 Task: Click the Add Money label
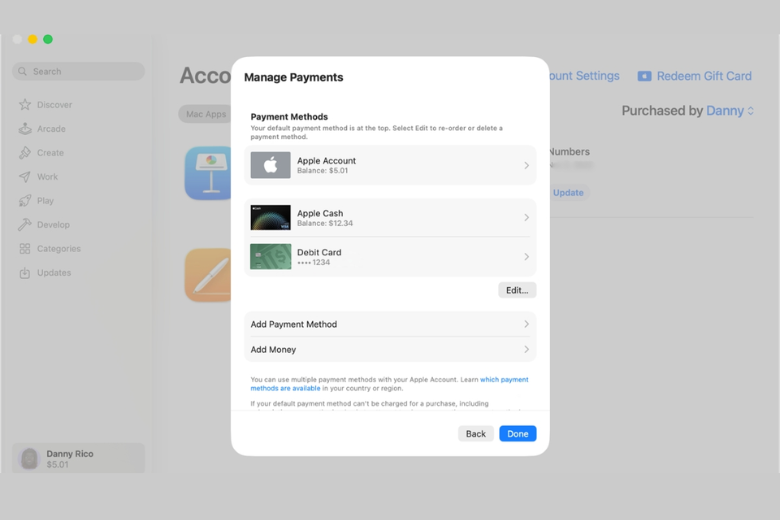pyautogui.click(x=273, y=349)
